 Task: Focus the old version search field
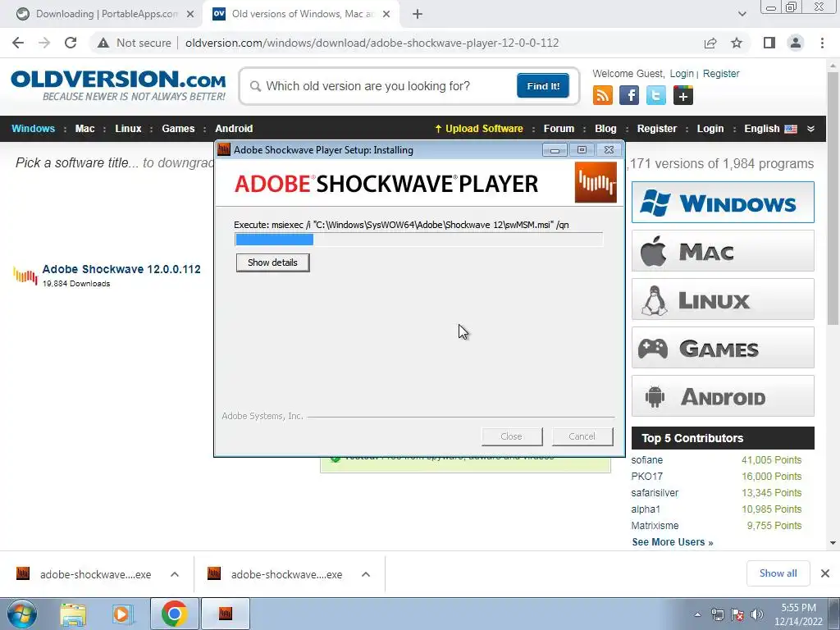[x=381, y=85]
